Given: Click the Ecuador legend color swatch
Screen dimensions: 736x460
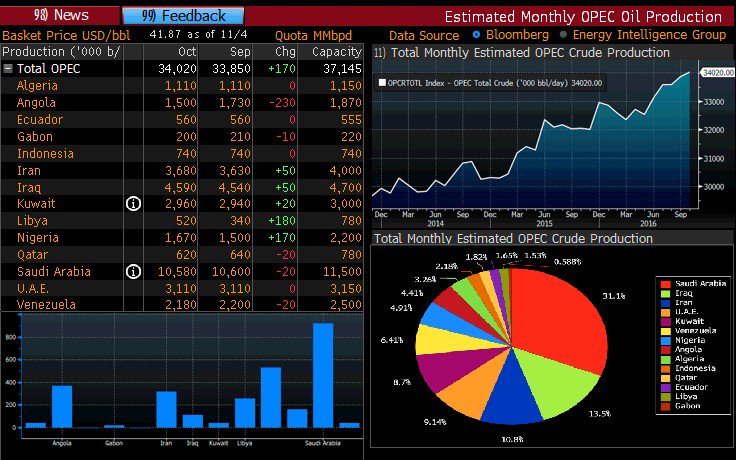Looking at the screenshot, I should (x=665, y=387).
